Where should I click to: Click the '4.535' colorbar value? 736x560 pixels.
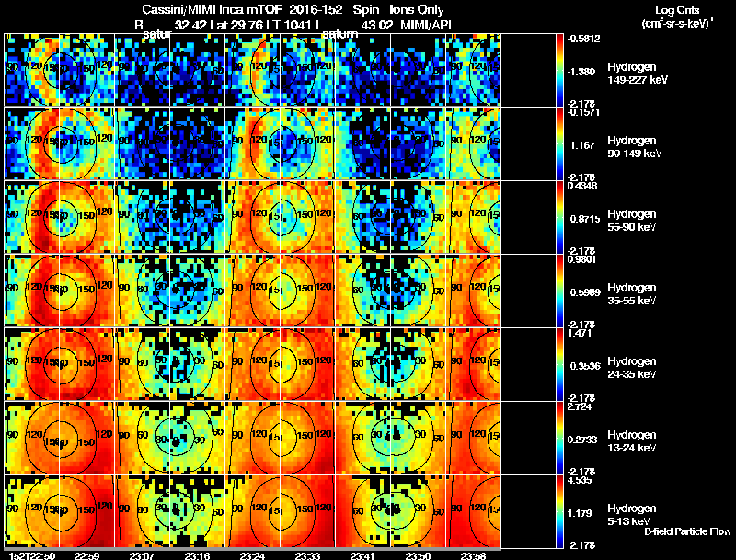pos(580,480)
